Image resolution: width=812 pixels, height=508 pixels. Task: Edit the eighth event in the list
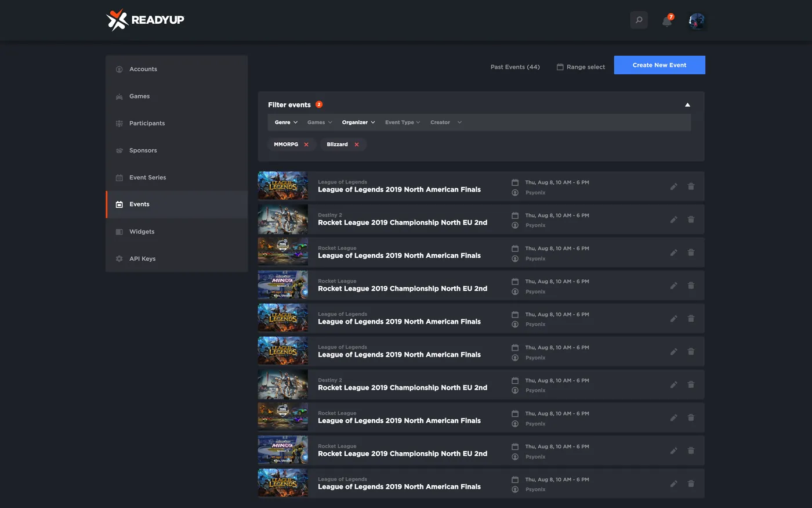[x=673, y=418]
